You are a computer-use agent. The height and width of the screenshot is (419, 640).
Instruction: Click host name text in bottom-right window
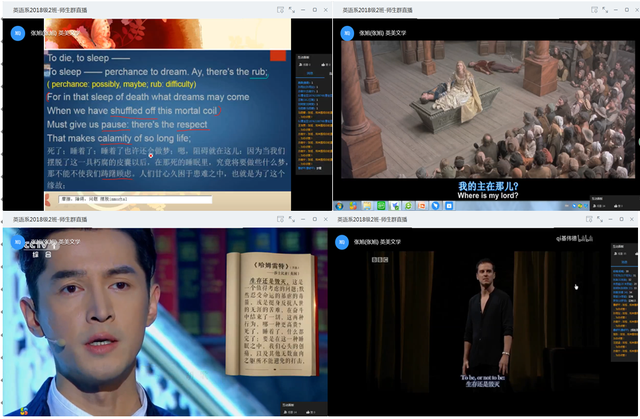pyautogui.click(x=377, y=242)
